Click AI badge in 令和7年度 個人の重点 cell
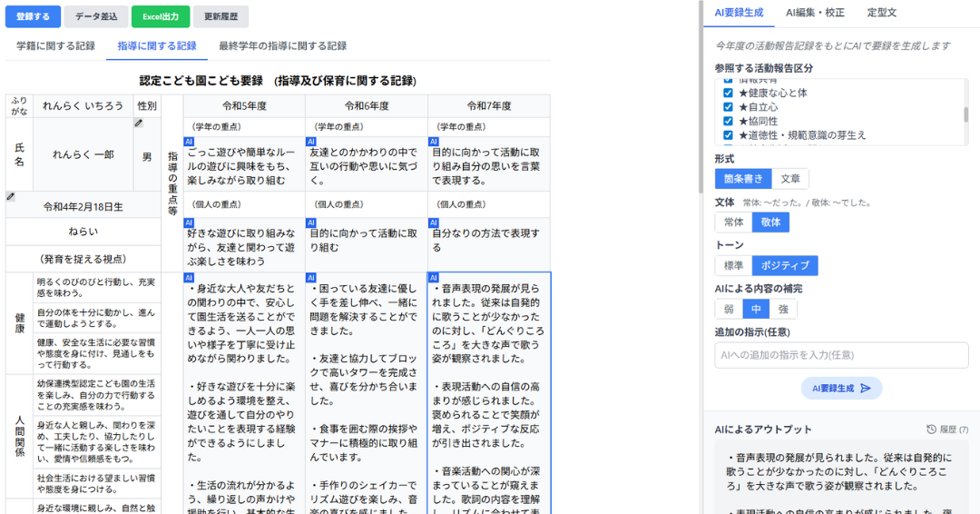Viewport: 980px width, 514px height. click(x=434, y=222)
